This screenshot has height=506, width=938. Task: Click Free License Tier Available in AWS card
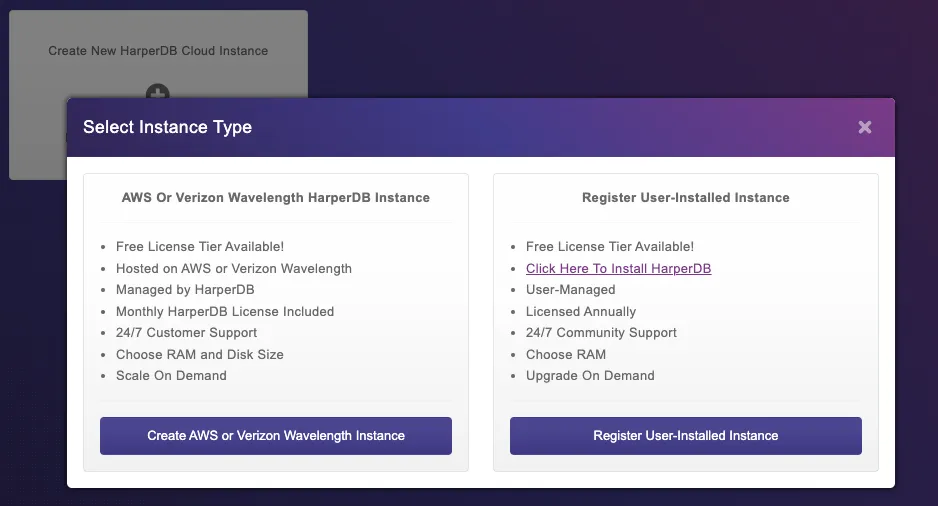[x=200, y=246]
